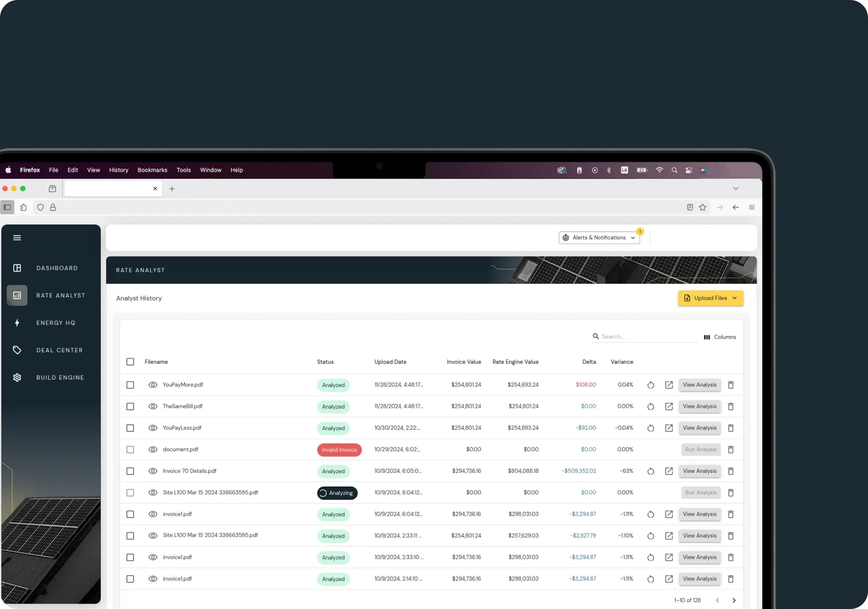
Task: Click View Analysis for Invoice 70 Details.pdf
Action: click(699, 471)
